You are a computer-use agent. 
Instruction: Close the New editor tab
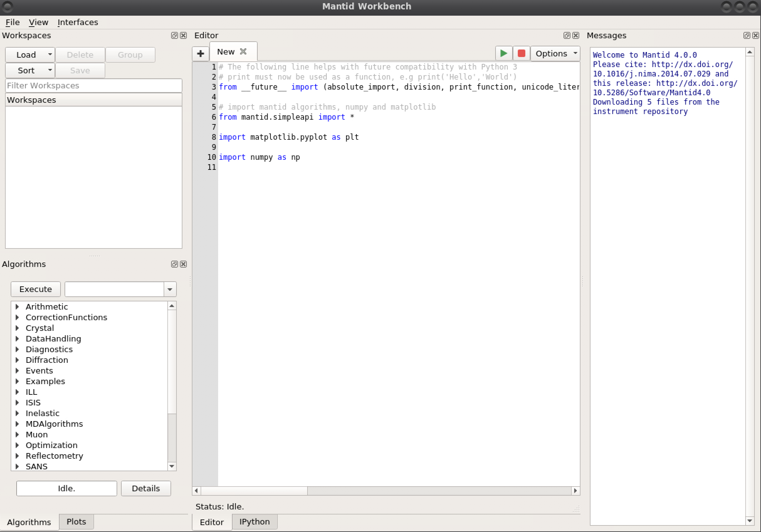click(243, 52)
